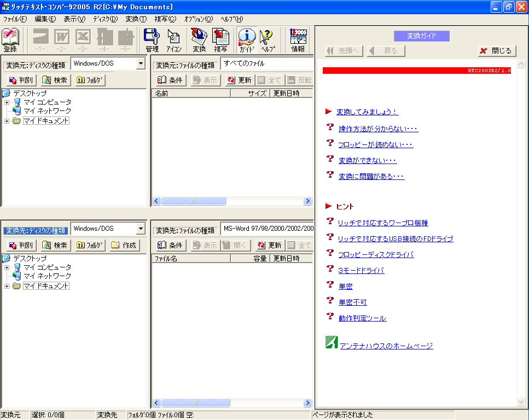Expand マイ コンピュータ in source tree
Viewport: 529px width, 420px height.
tap(7, 102)
